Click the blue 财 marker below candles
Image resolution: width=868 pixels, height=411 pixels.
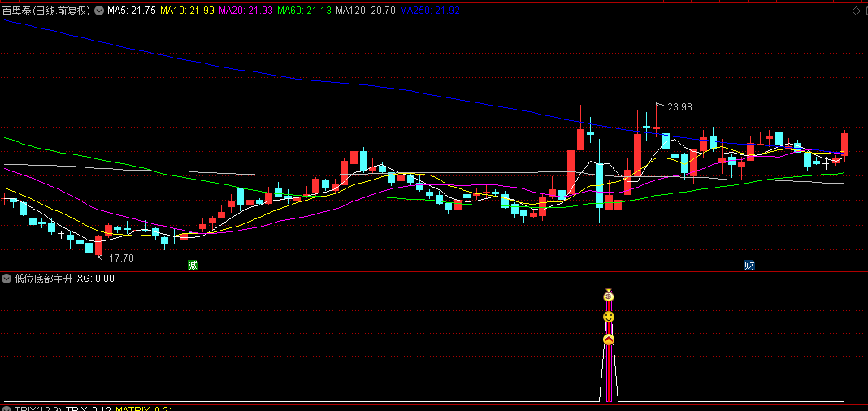(749, 266)
